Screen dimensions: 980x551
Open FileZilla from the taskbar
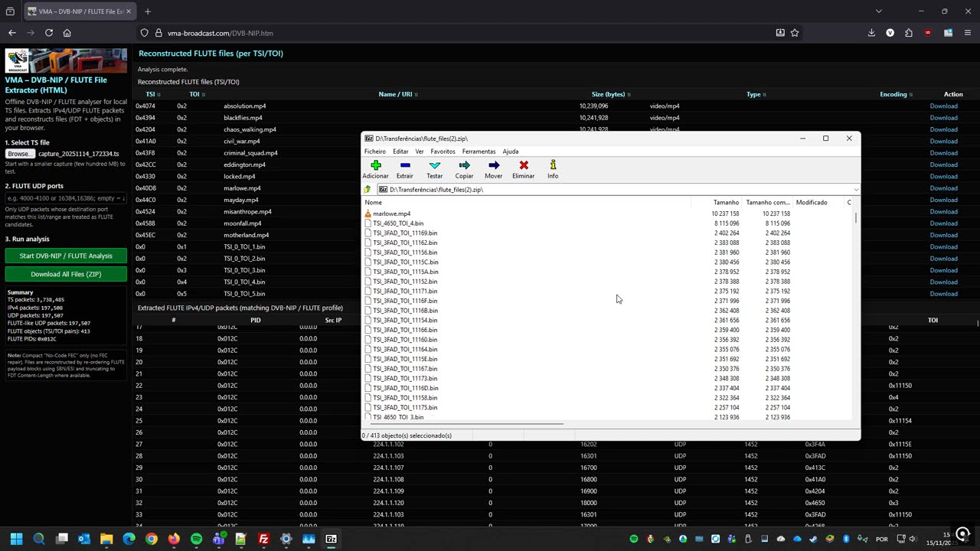(x=263, y=540)
